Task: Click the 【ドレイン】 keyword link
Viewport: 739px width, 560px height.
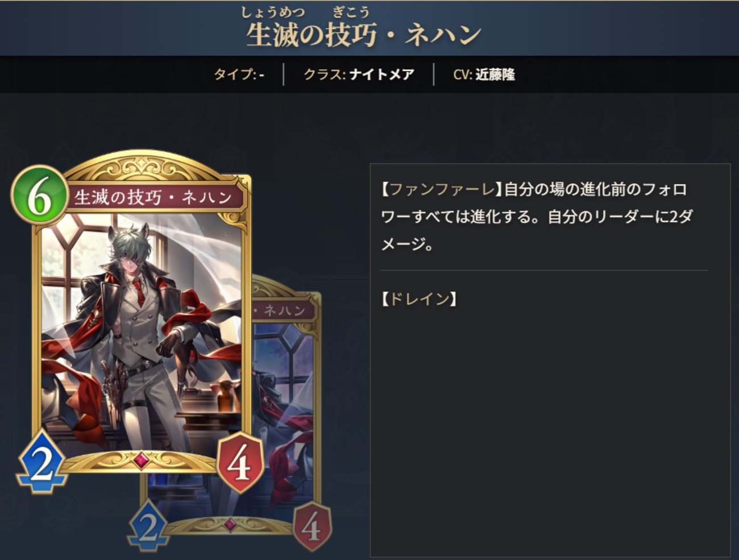Action: 419,298
